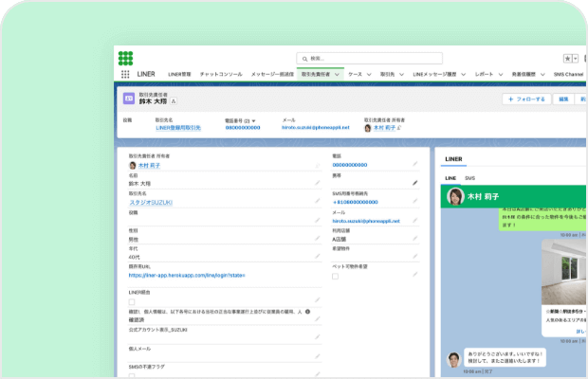Click the edit pencil for 電話 field
This screenshot has height=379, width=588.
pyautogui.click(x=414, y=165)
